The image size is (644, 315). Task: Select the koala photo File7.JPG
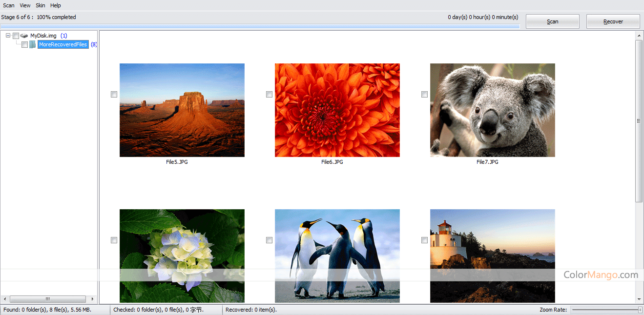click(x=492, y=110)
